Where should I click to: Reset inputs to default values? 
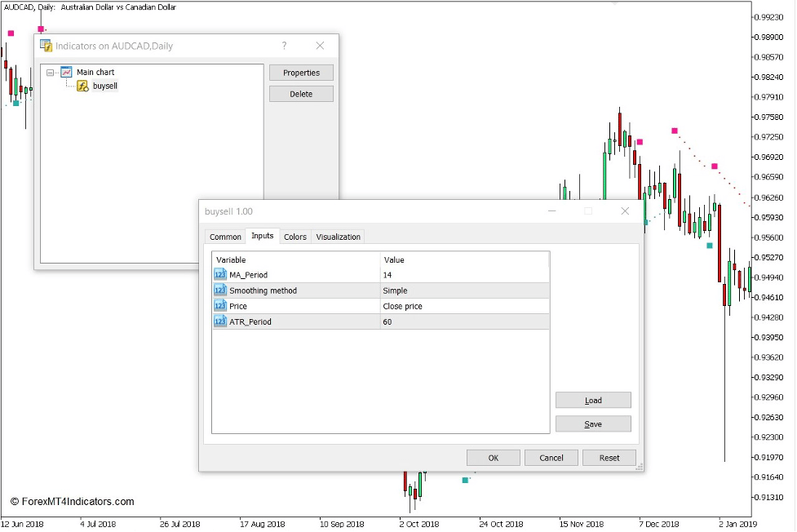pos(609,458)
